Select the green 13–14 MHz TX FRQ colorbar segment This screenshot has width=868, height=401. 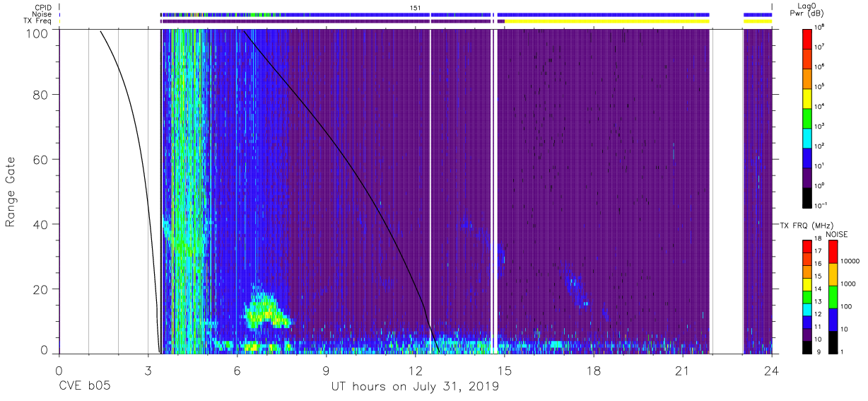click(x=808, y=296)
